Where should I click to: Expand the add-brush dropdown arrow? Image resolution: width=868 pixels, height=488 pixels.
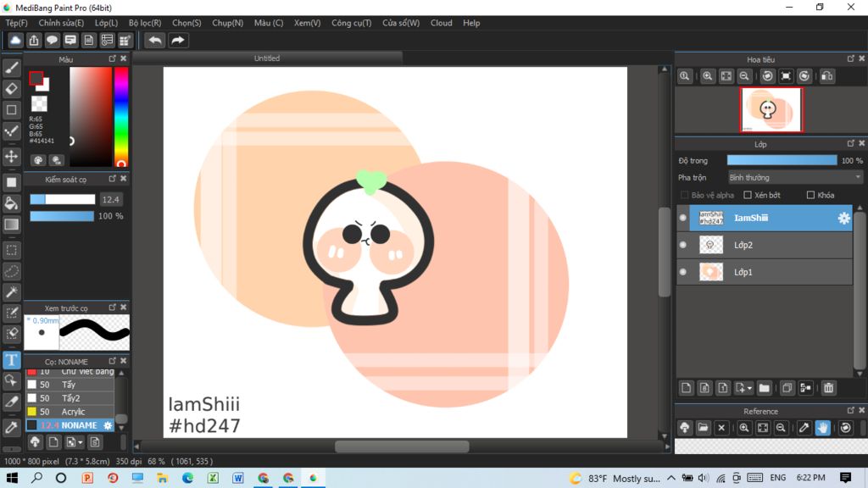pyautogui.click(x=81, y=442)
